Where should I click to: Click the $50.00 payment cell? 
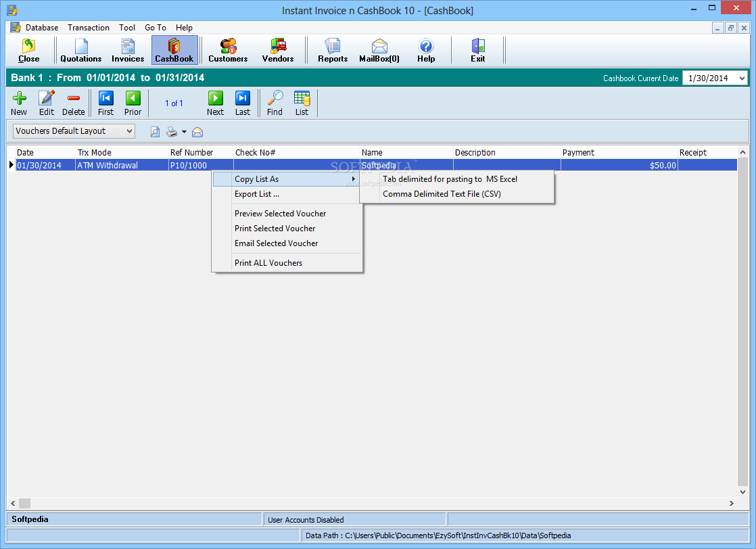point(619,166)
